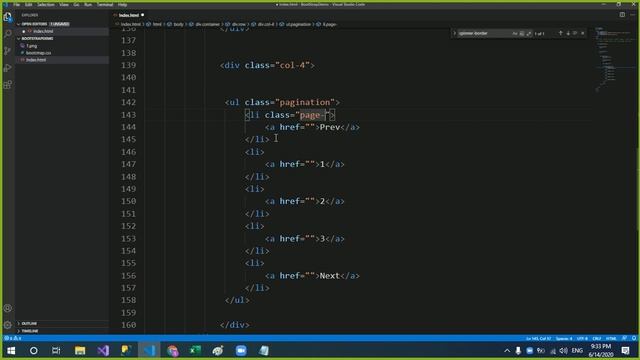The image size is (640, 360).
Task: Open the Help menu
Action: (122, 4)
